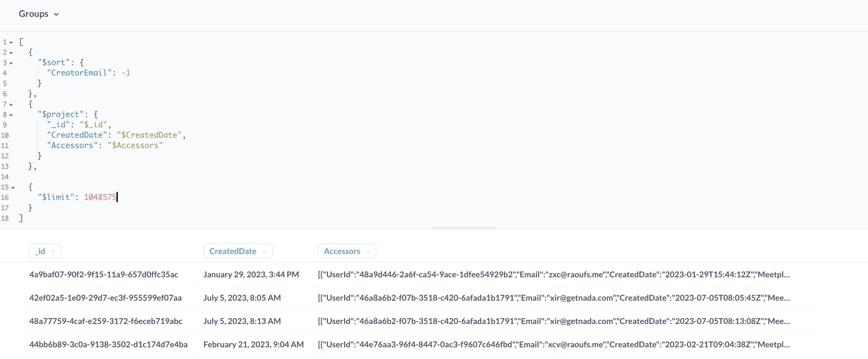Select id cell 48a77759-4caf-e259-3172-f6eceb719abc
Viewport: 868px width, 359px height.
(106, 321)
